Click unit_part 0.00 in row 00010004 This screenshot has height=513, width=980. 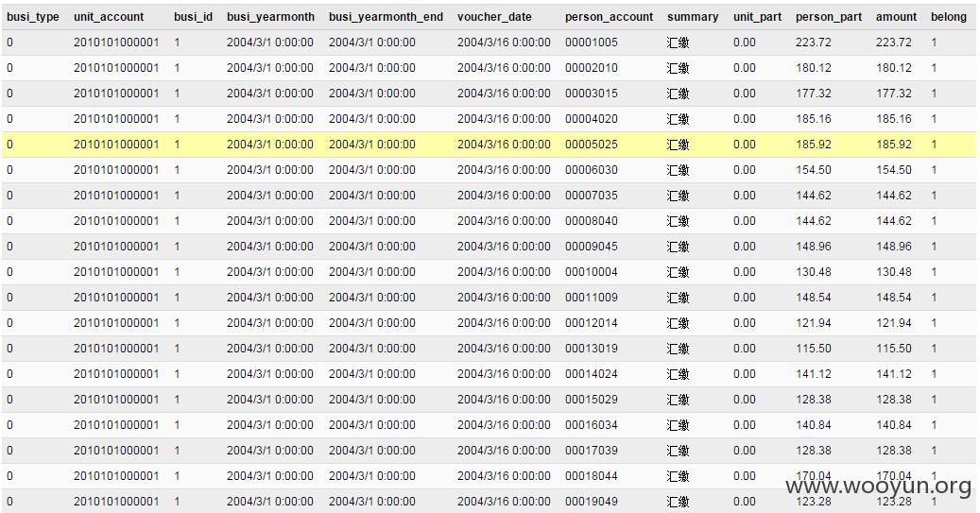745,272
